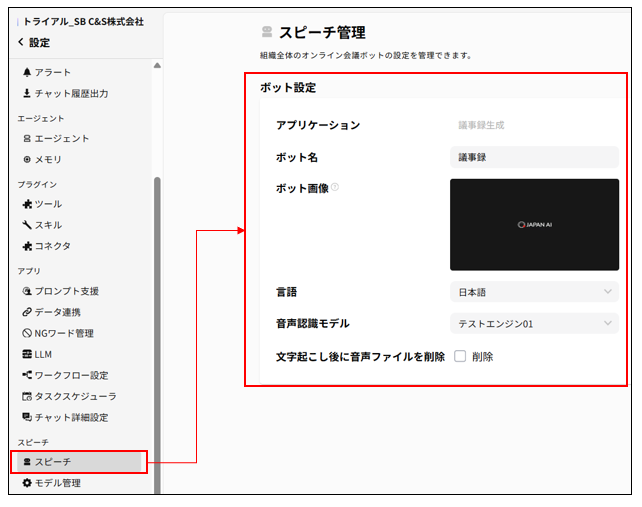Image resolution: width=642 pixels, height=507 pixels.
Task: Click the calendar icon beside タスクスケジューラ
Action: click(x=27, y=396)
